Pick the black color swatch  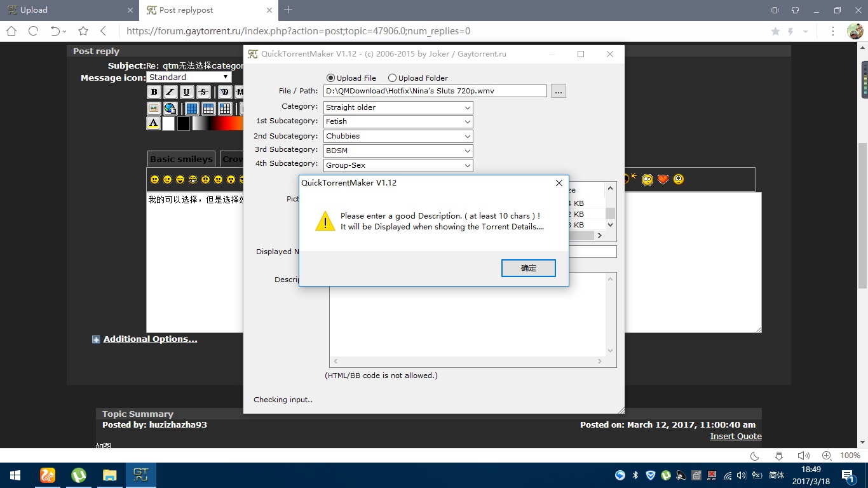pos(184,124)
